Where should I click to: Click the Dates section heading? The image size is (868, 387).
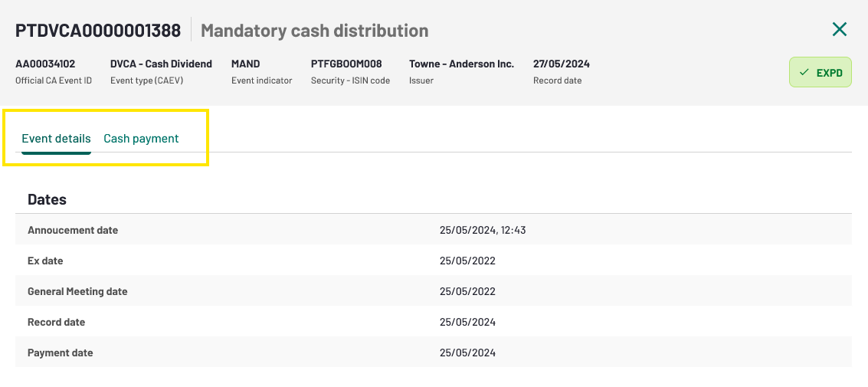pyautogui.click(x=47, y=199)
